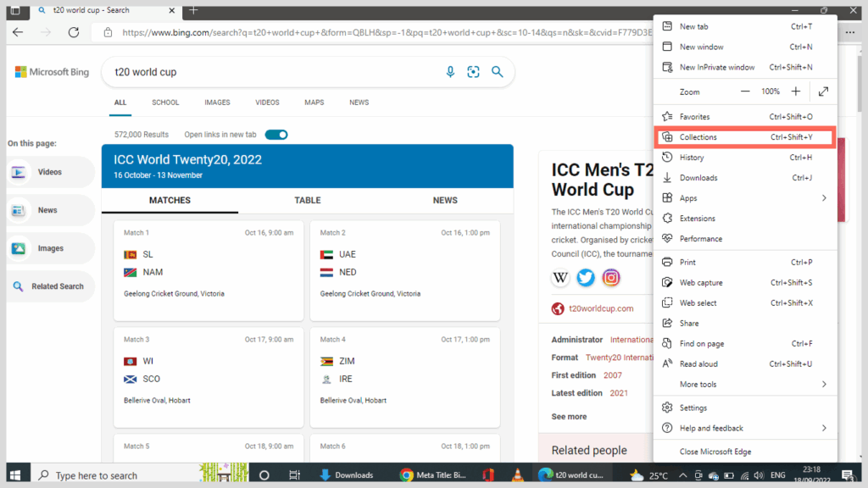This screenshot has height=488, width=868.
Task: Click the microphone voice search icon
Action: click(x=450, y=72)
